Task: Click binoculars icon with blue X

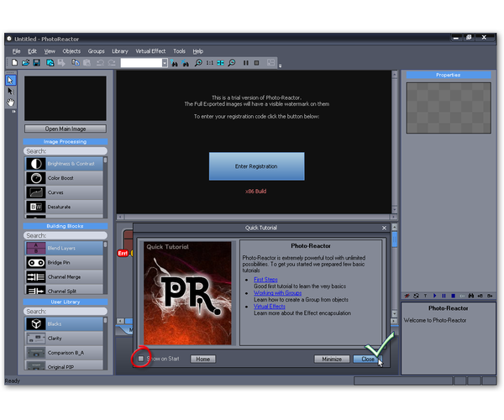Action: tap(185, 63)
